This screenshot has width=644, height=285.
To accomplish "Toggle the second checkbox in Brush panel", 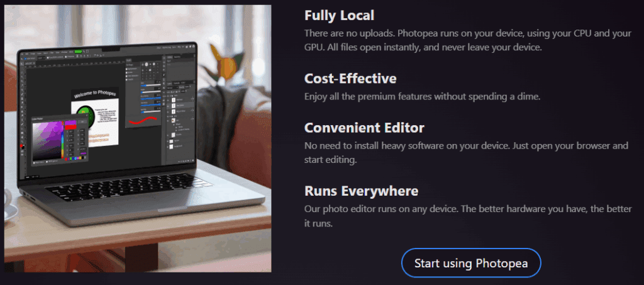I will 126,72.
